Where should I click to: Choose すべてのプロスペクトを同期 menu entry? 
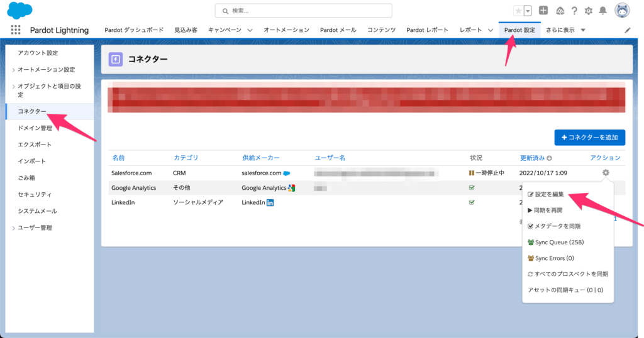pyautogui.click(x=568, y=274)
